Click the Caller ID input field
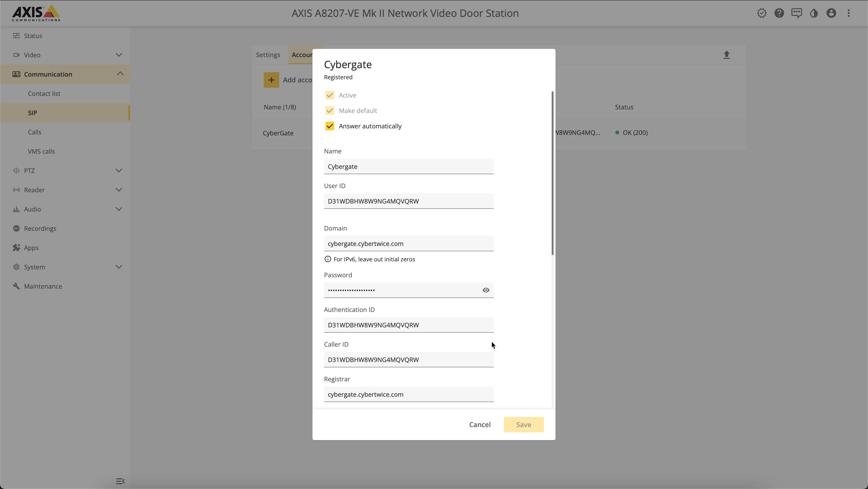 [409, 360]
